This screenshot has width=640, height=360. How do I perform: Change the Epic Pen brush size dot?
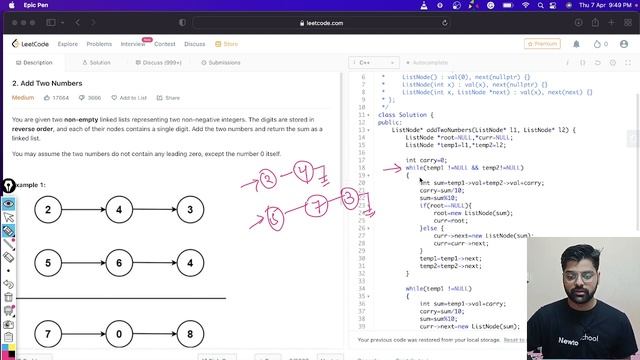click(x=9, y=271)
